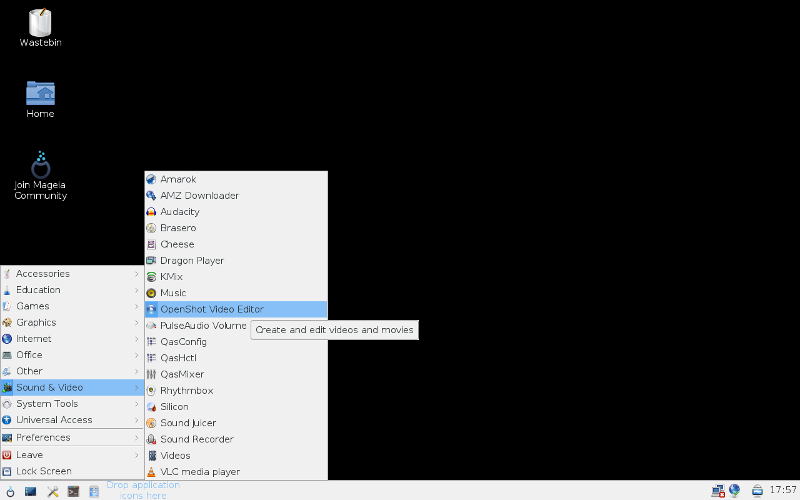Viewport: 800px width, 500px height.
Task: Click the globe with green checkmark tray icon
Action: coord(735,491)
